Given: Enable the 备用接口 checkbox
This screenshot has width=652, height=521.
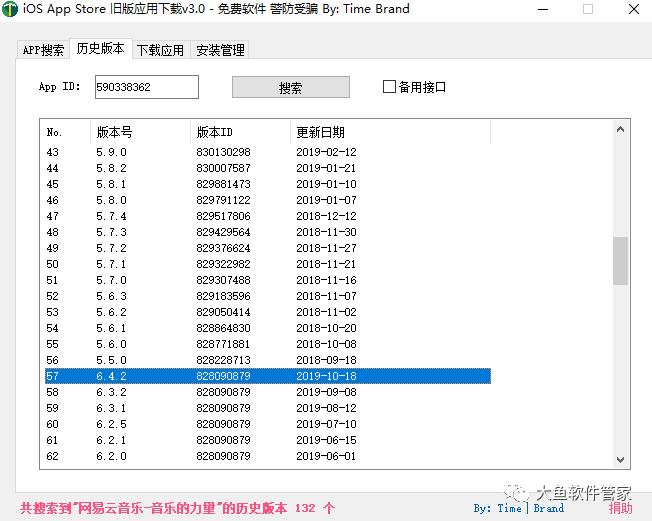Looking at the screenshot, I should (x=389, y=87).
